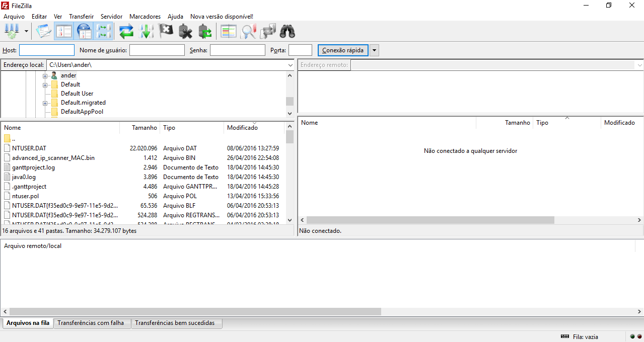Image resolution: width=644 pixels, height=342 pixels.
Task: Open the Site Manager dropdown arrow
Action: click(26, 32)
